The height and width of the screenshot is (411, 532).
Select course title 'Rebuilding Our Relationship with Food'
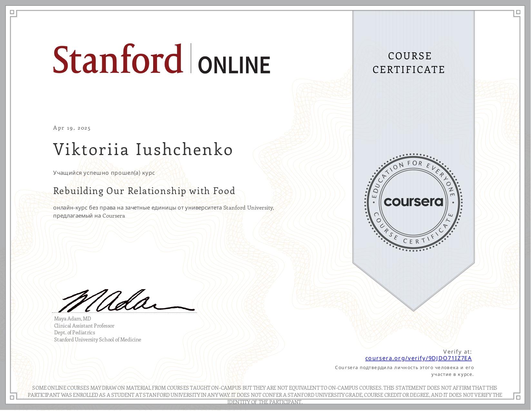tap(144, 191)
